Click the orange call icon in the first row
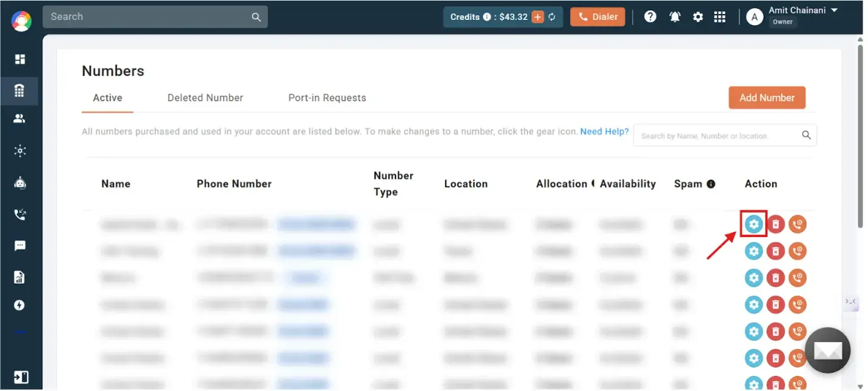 click(797, 225)
